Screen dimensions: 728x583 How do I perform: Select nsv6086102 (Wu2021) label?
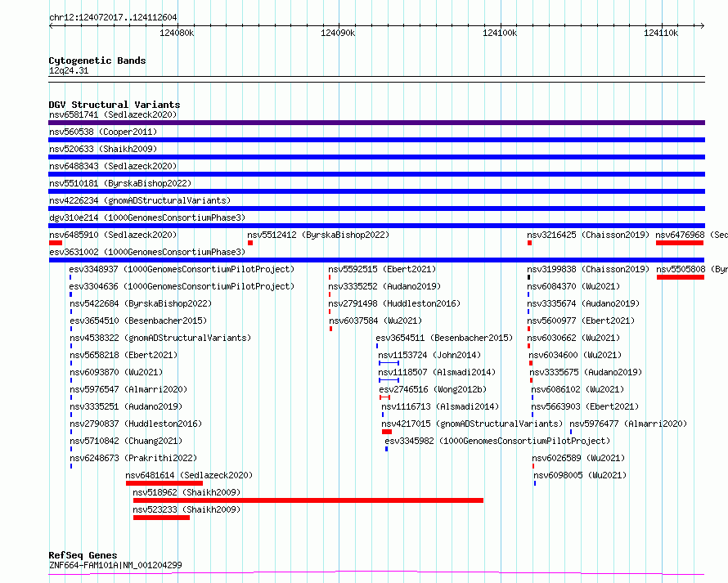coord(577,389)
